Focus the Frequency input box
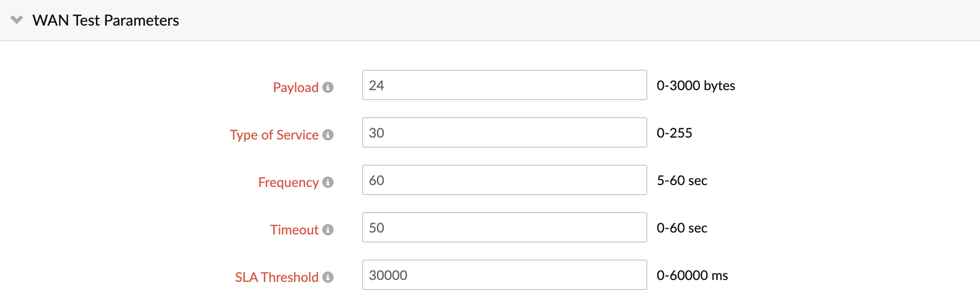The width and height of the screenshot is (980, 299). 504,180
